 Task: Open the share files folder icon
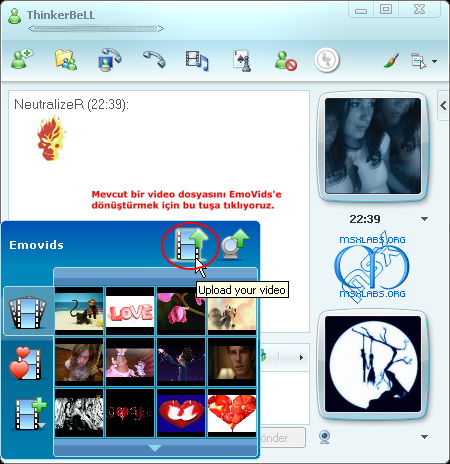pos(66,60)
